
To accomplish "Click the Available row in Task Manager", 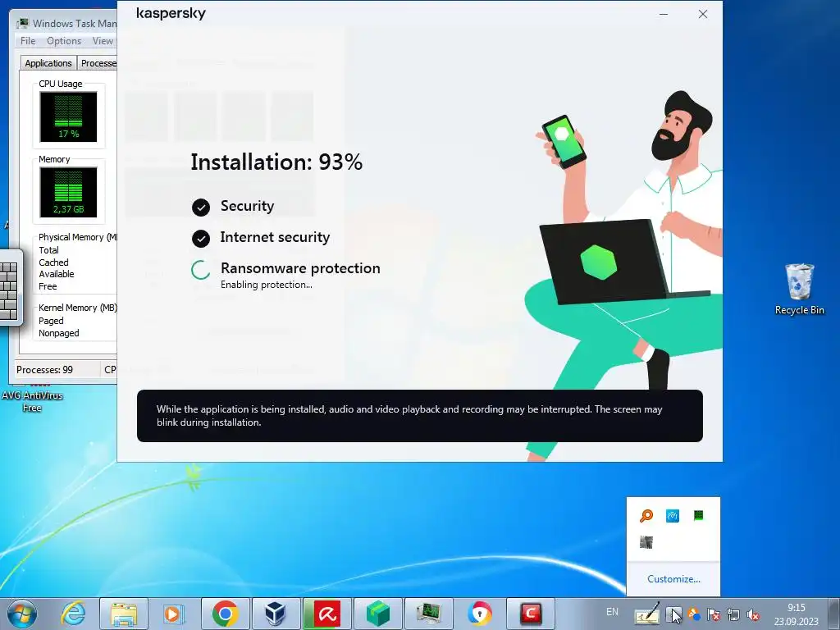I will pyautogui.click(x=57, y=274).
